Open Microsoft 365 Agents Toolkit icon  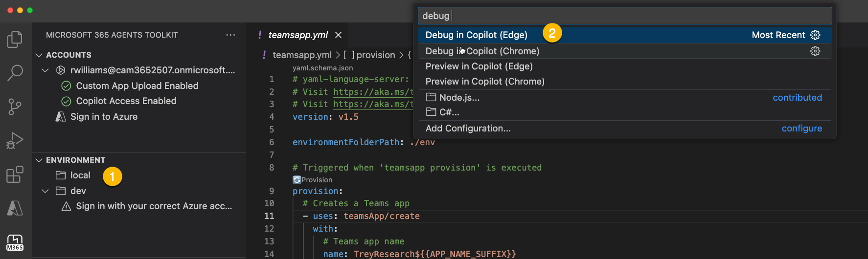[x=15, y=242]
